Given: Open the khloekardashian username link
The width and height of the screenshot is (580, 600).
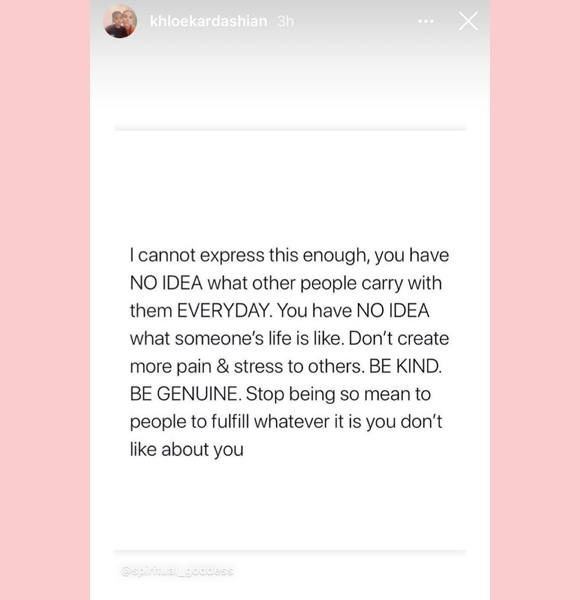Looking at the screenshot, I should [x=209, y=21].
